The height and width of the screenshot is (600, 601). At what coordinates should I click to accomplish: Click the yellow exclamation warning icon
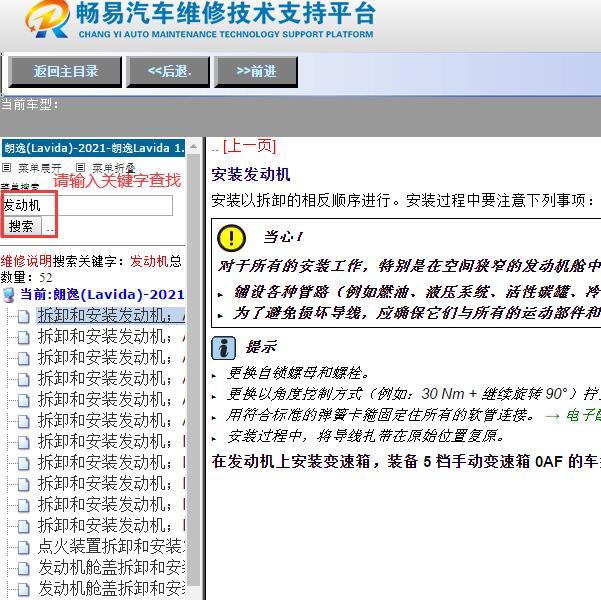pos(232,238)
